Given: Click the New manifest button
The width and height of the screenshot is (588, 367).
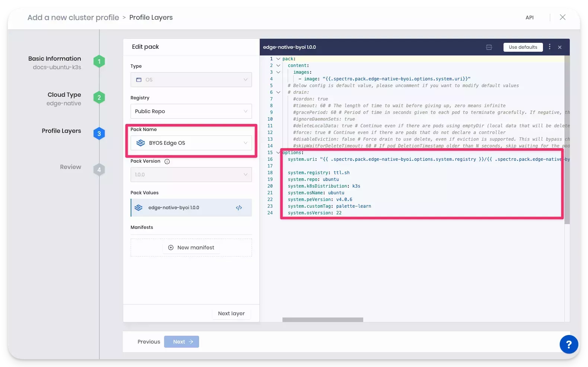Looking at the screenshot, I should click(x=191, y=248).
